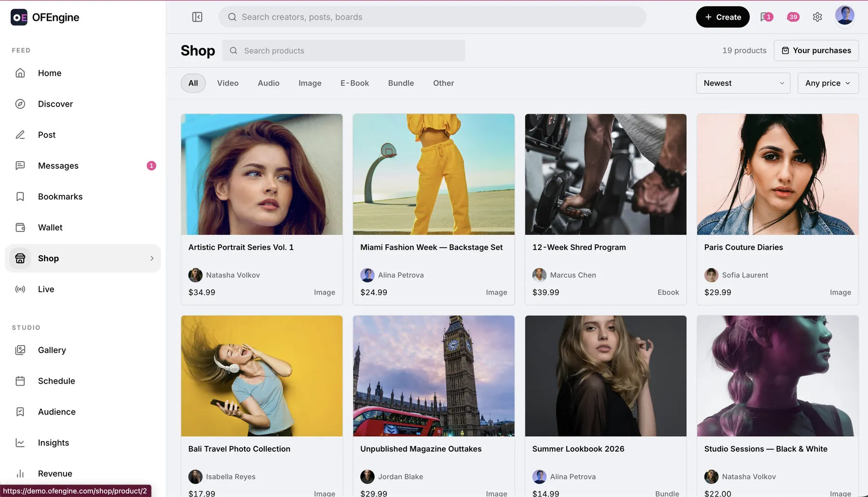The width and height of the screenshot is (868, 497).
Task: Open Unpublished Magazine Outtakes thumbnail
Action: click(434, 376)
